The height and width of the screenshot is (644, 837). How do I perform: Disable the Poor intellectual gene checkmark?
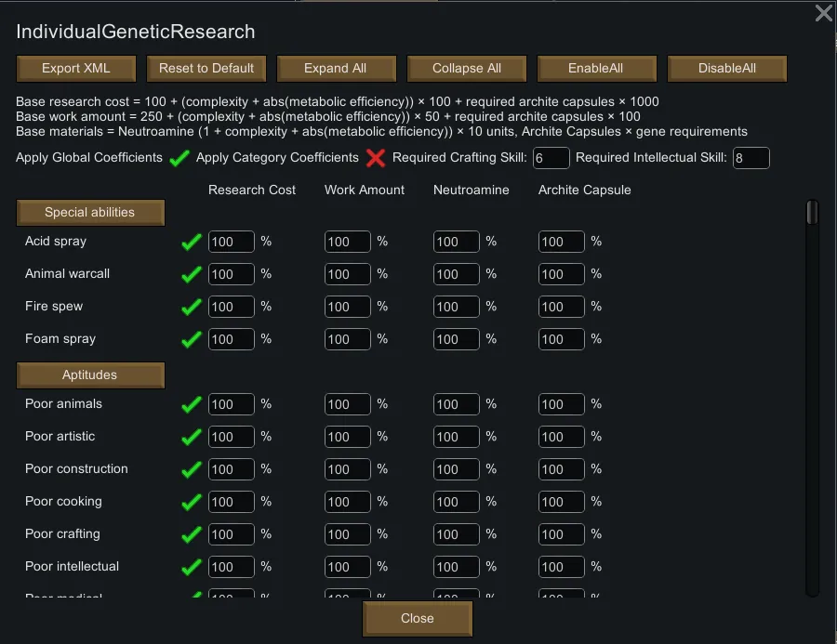[x=192, y=567]
